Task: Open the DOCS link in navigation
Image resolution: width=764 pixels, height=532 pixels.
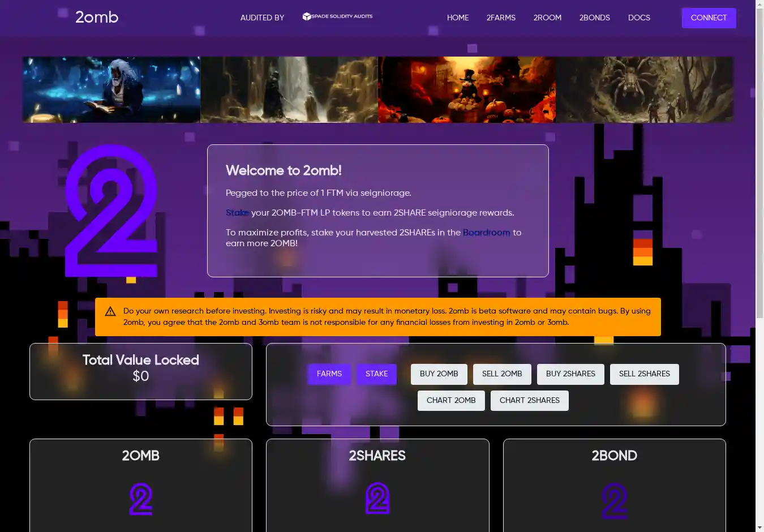Action: (x=639, y=18)
